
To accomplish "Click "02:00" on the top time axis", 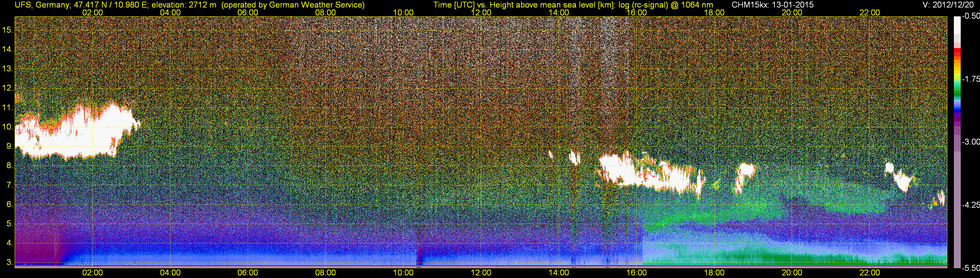I will pyautogui.click(x=92, y=12).
